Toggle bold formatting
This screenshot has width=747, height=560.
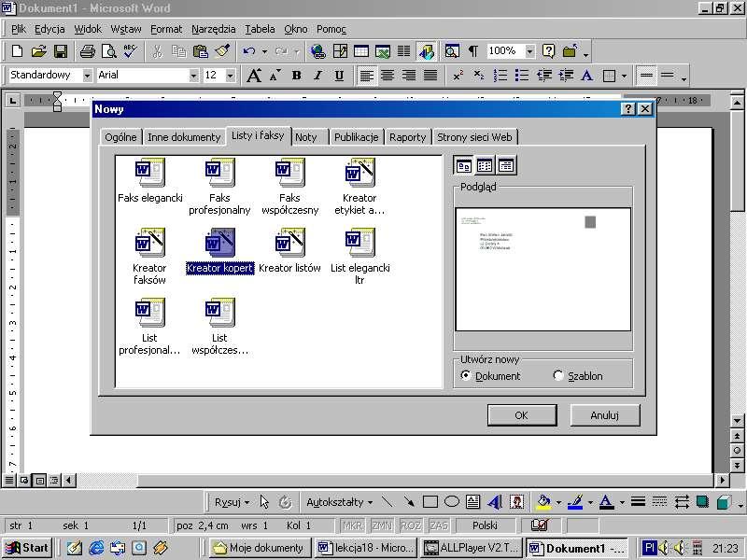[x=296, y=76]
